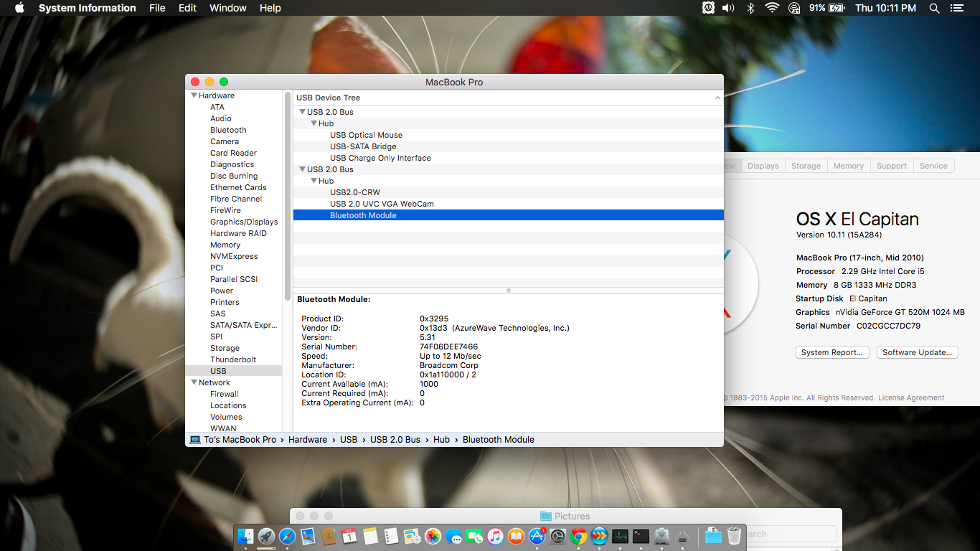This screenshot has width=980, height=551.
Task: Switch to the Storage tab
Action: pyautogui.click(x=806, y=166)
